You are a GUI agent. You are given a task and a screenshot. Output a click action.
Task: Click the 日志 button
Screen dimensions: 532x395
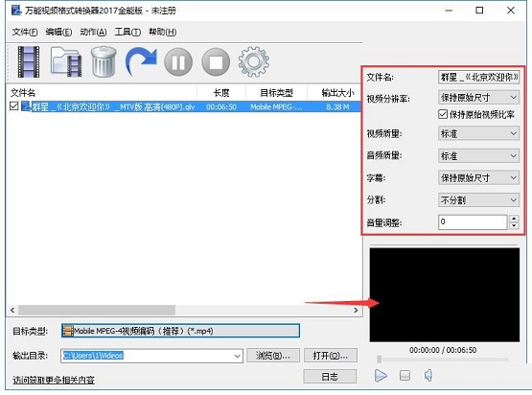[x=330, y=377]
